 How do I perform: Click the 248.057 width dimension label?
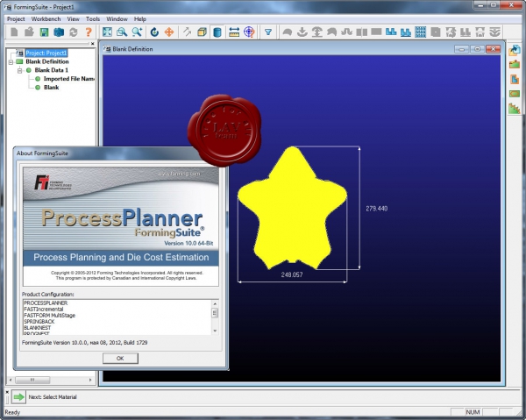(x=292, y=274)
